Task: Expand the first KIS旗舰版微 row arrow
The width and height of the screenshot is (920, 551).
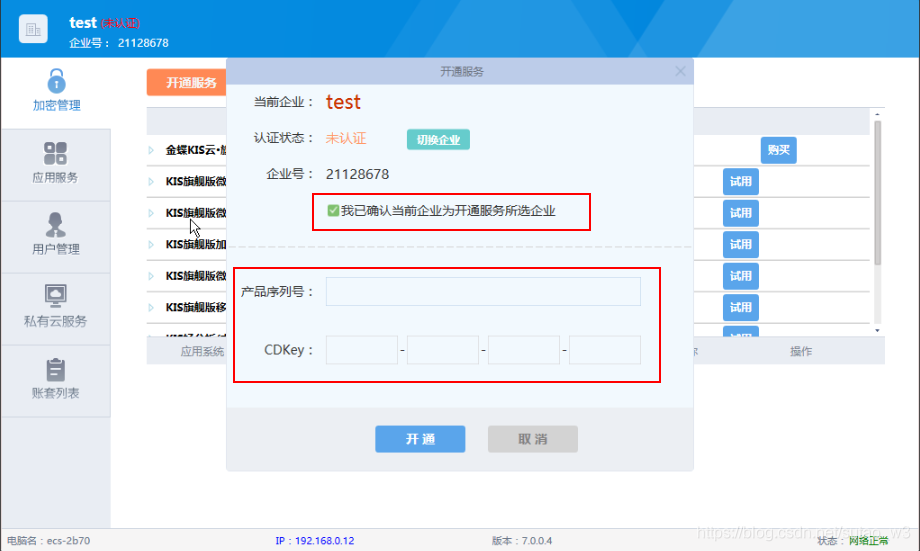Action: click(151, 182)
